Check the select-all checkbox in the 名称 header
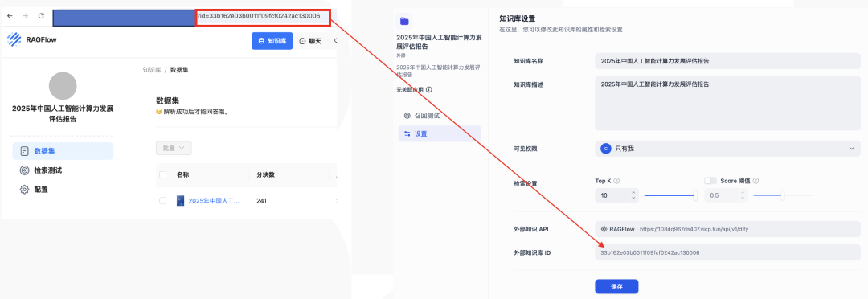 (162, 174)
